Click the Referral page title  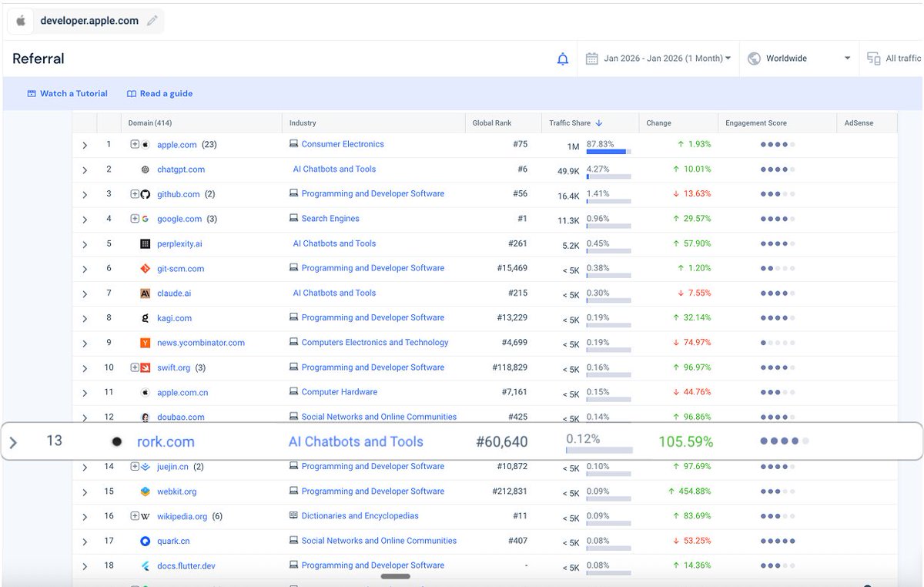[38, 59]
